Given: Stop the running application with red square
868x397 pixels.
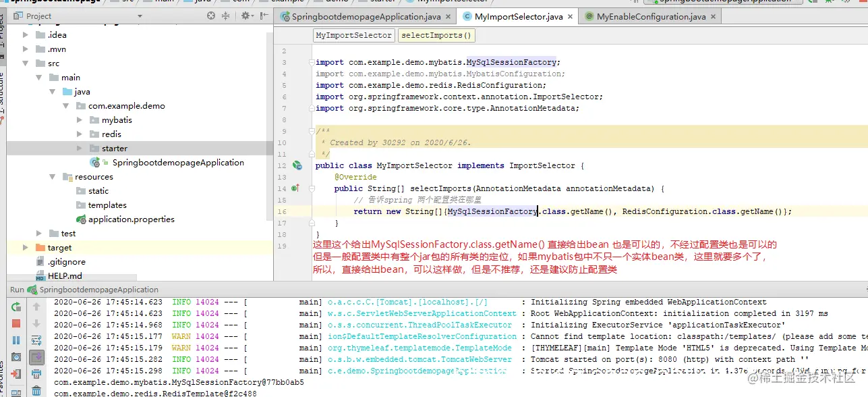Looking at the screenshot, I should pyautogui.click(x=16, y=324).
